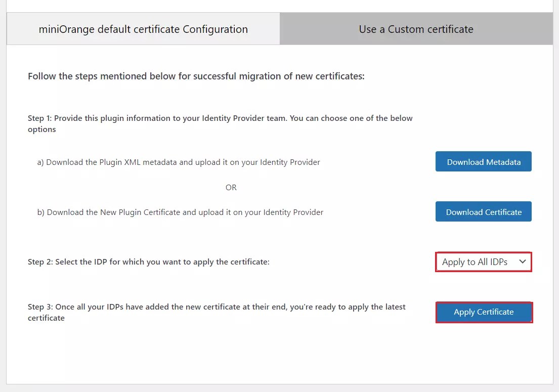This screenshot has height=392, width=559.
Task: Select an IDP from the Step 2 dropdown
Action: point(483,262)
